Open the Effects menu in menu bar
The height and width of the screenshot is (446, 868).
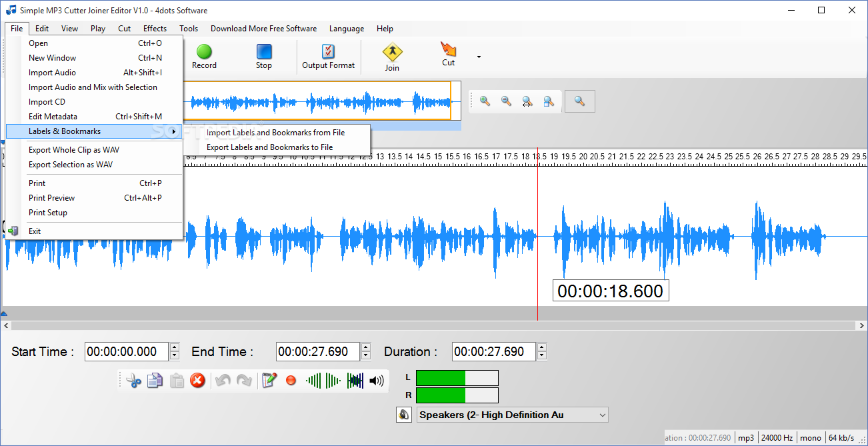pyautogui.click(x=155, y=29)
